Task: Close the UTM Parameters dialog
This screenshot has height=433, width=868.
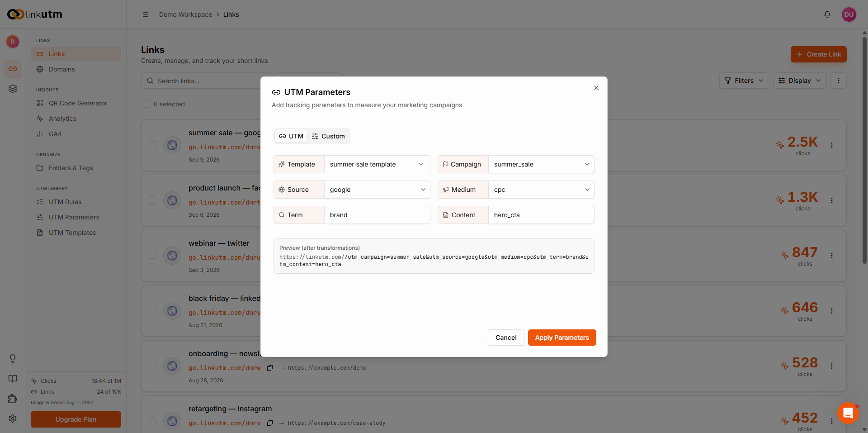Action: (596, 88)
